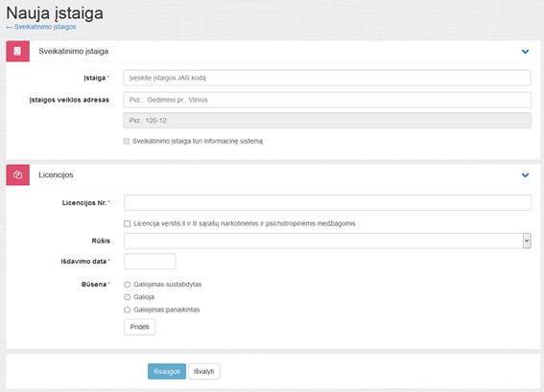Collapse the Sveikatinimo įstaiga section chevron
Viewport: 544px width, 392px height.
(x=525, y=52)
